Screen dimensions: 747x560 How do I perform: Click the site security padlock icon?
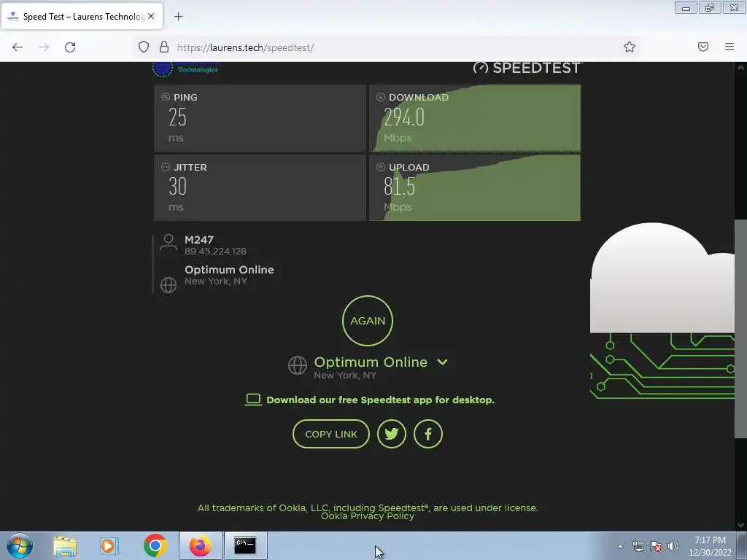pos(164,47)
